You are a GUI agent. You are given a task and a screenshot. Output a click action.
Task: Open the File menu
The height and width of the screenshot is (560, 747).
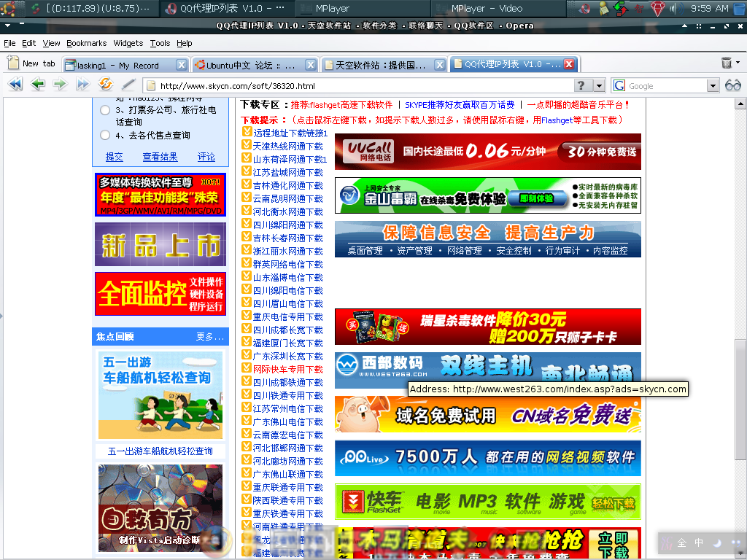(x=9, y=43)
